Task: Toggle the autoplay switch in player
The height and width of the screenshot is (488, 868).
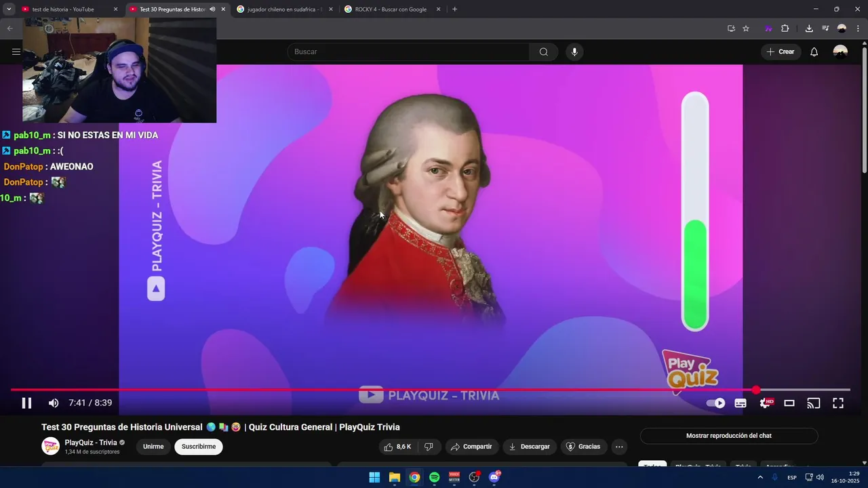Action: click(x=715, y=403)
